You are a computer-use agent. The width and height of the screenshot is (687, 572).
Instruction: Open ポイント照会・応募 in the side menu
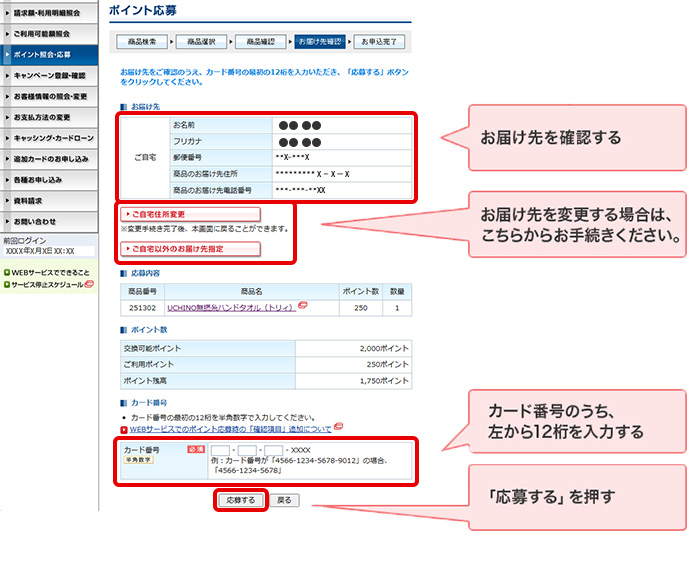52,54
